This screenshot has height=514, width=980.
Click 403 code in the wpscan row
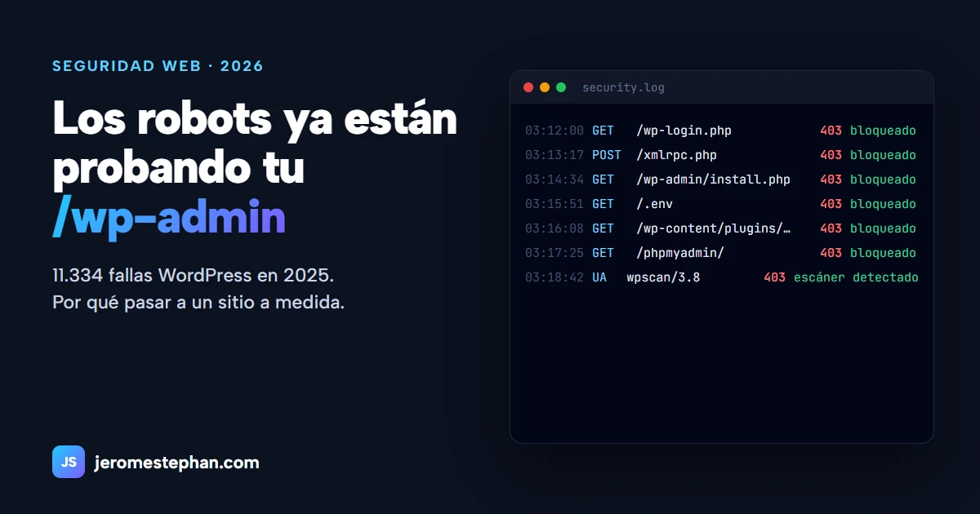point(774,277)
